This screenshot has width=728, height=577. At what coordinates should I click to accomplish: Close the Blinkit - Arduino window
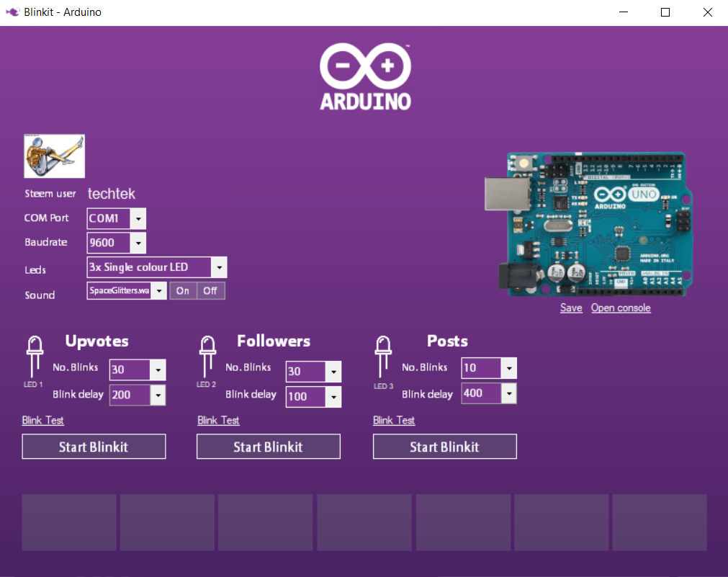click(707, 12)
